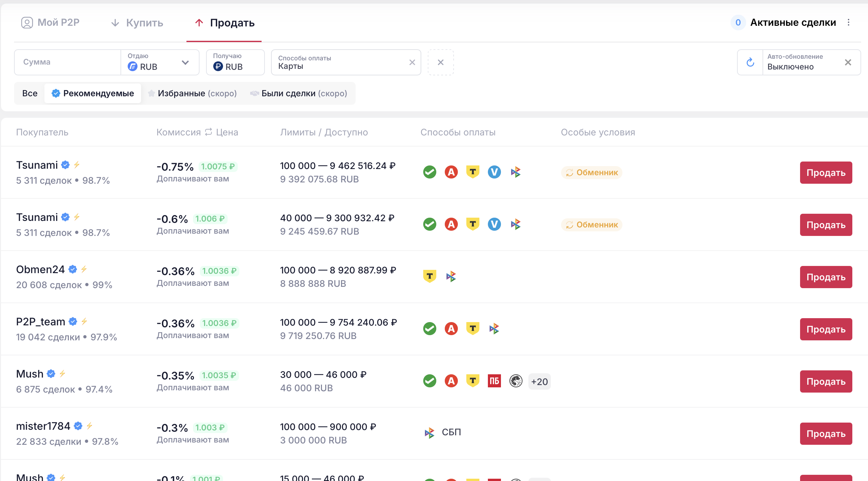
Task: Click blue V bank icon in Tsunami -0.6% row
Action: [x=494, y=224]
